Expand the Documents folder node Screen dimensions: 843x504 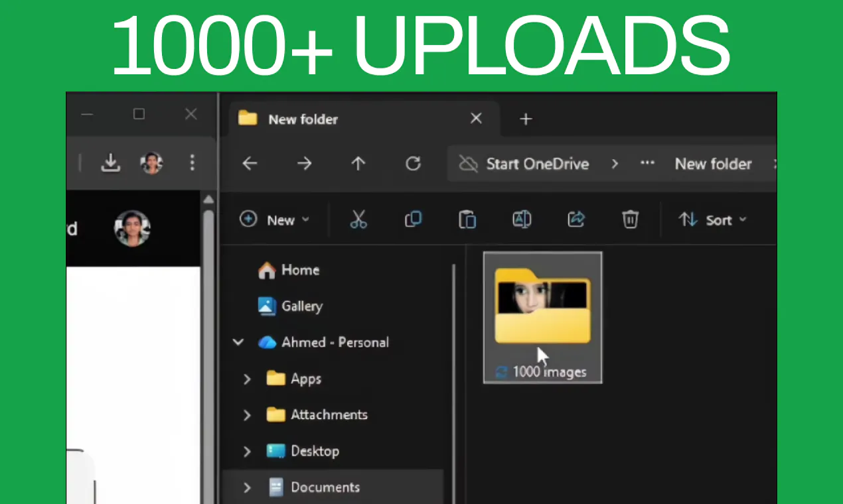[247, 487]
